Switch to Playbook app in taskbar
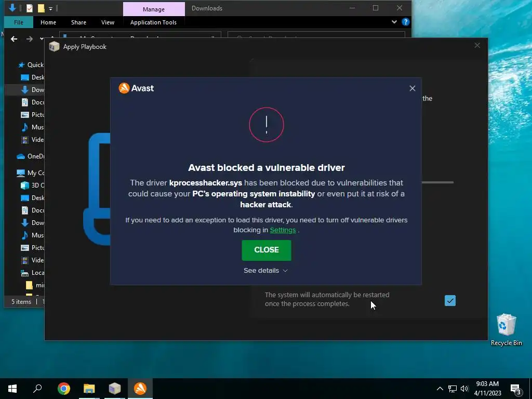This screenshot has width=532, height=399. coord(115,389)
